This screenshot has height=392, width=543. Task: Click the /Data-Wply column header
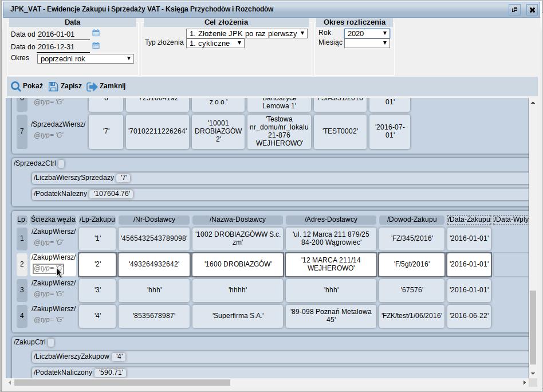tap(511, 219)
